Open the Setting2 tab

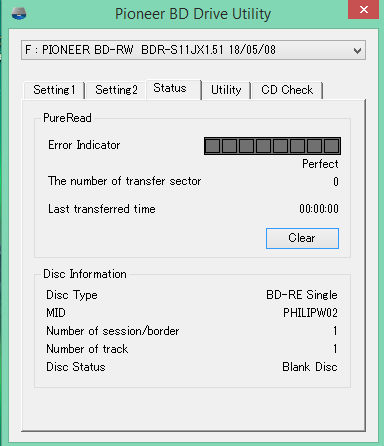coord(116,90)
